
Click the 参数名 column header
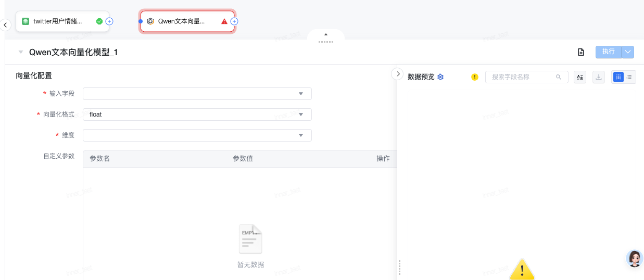point(99,159)
